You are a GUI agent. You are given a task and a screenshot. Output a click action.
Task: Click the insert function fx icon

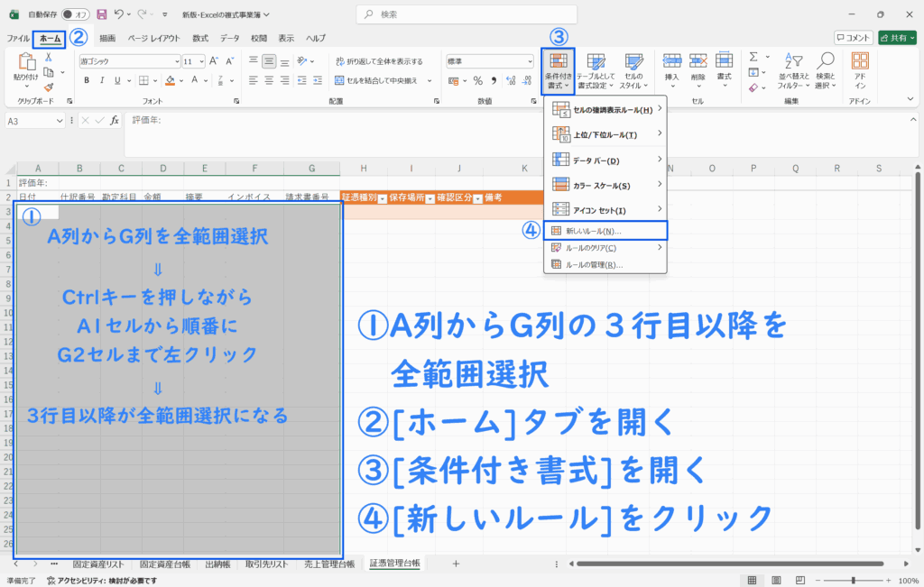[115, 121]
